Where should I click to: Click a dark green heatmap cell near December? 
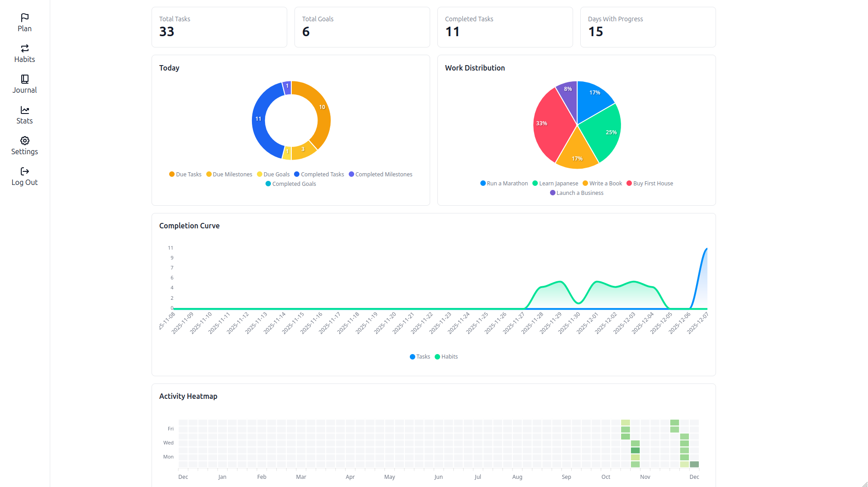[x=694, y=464]
